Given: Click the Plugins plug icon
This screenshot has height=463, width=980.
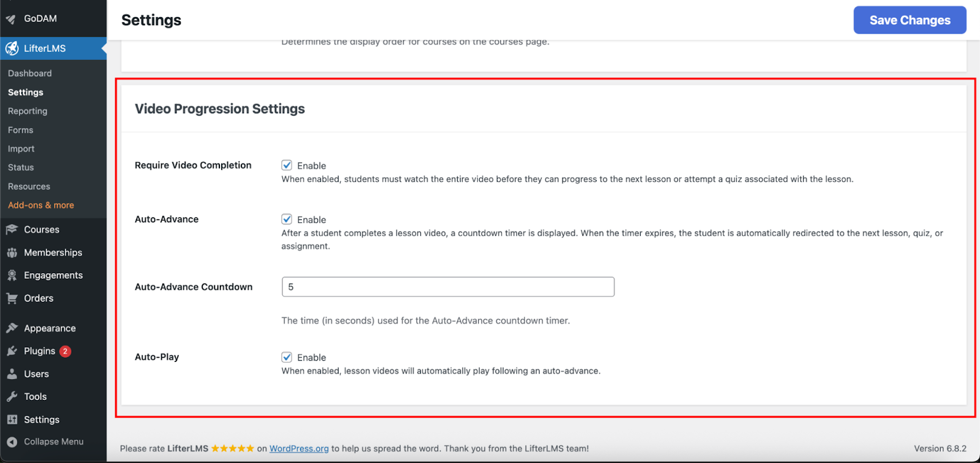Looking at the screenshot, I should click(x=12, y=351).
